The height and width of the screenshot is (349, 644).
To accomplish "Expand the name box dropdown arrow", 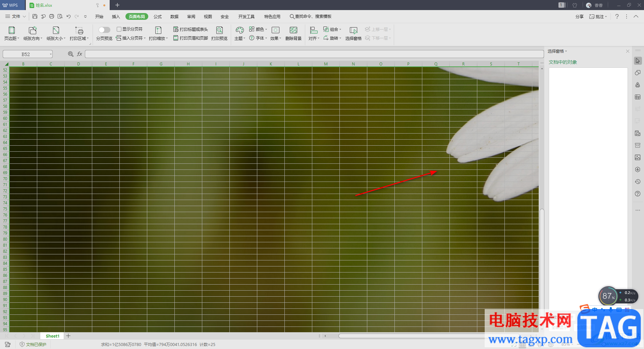I will [51, 54].
